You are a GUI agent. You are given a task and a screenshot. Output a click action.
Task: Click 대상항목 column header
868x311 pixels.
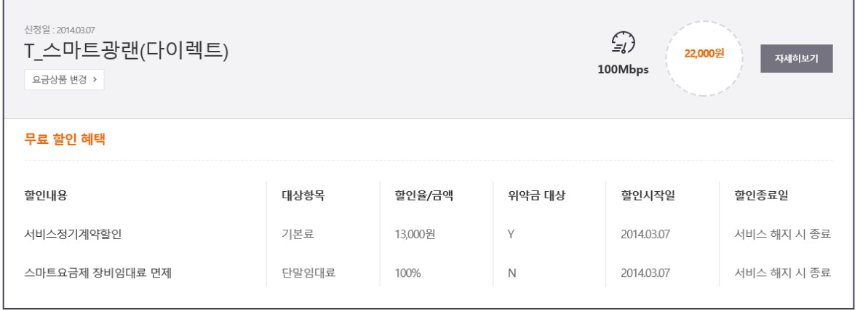pos(303,195)
